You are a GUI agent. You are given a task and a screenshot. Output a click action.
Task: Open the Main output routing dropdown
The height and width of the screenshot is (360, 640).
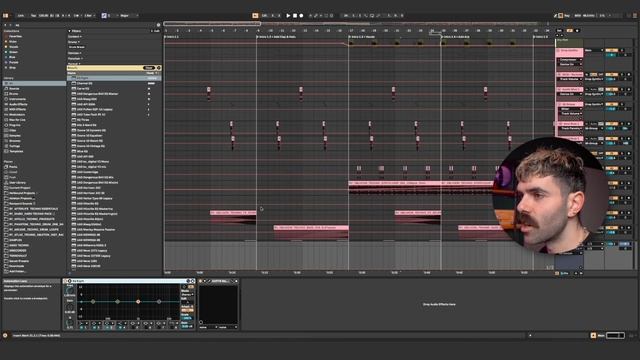pos(594,50)
